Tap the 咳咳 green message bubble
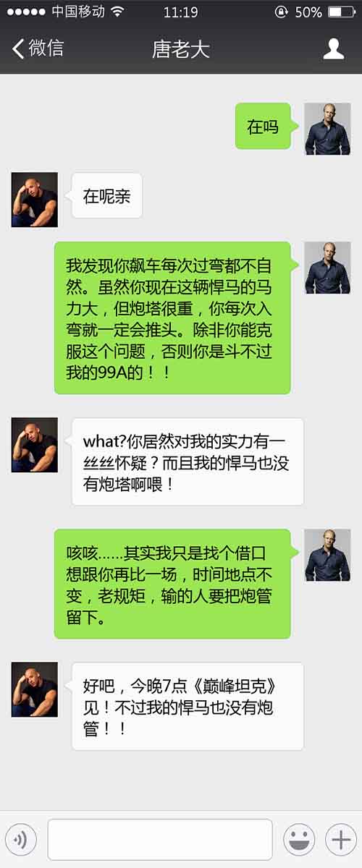The image size is (362, 868). click(175, 584)
